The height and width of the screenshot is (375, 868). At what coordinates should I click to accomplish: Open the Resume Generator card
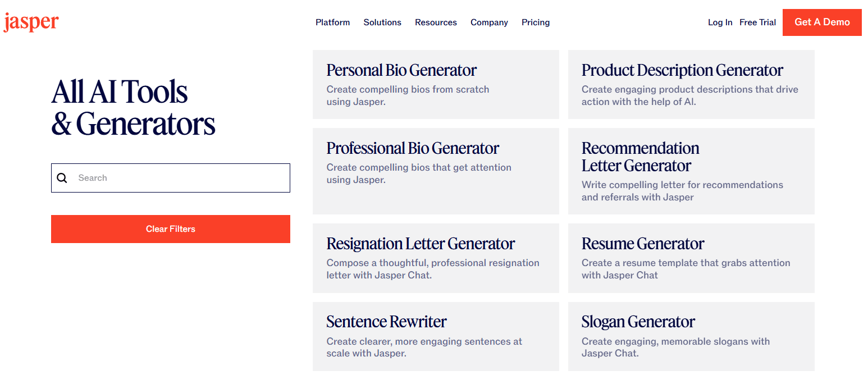tap(691, 258)
